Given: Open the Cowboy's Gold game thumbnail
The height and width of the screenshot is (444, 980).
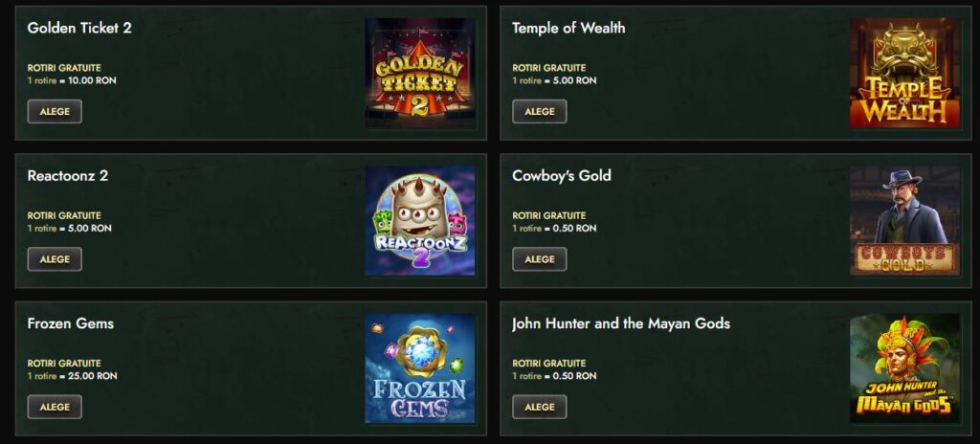Looking at the screenshot, I should click(x=905, y=221).
